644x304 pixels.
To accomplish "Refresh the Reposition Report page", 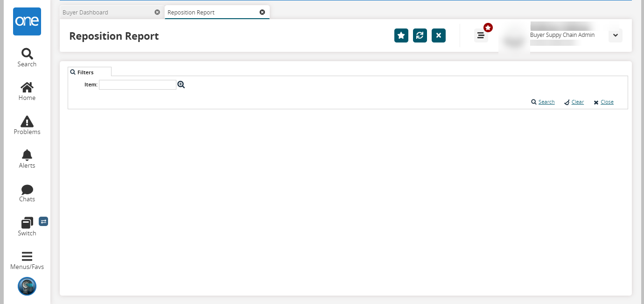I will [420, 35].
